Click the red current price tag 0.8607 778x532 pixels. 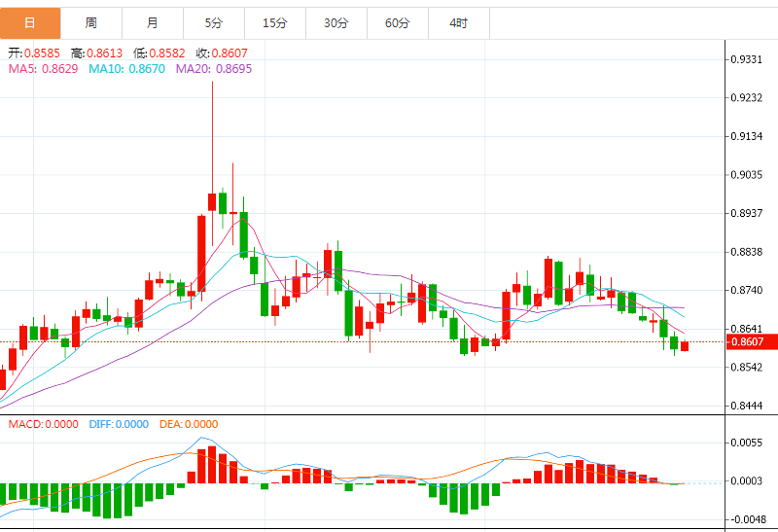[x=752, y=342]
